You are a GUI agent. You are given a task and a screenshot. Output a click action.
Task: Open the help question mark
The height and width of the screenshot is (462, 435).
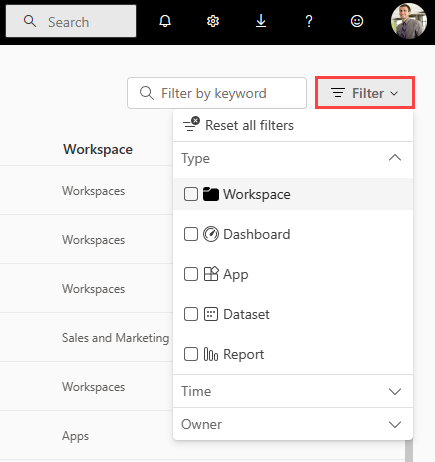[x=309, y=21]
